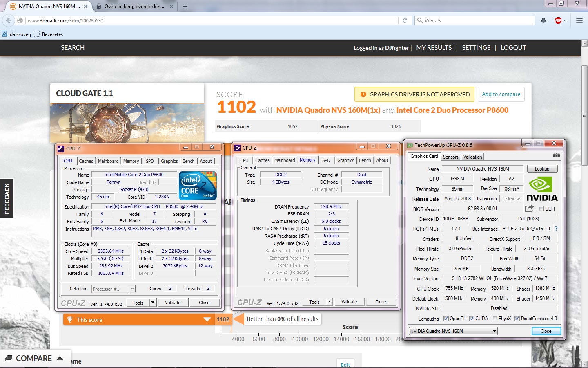Reload the page with the refresh icon
The image size is (588, 368).
point(405,20)
